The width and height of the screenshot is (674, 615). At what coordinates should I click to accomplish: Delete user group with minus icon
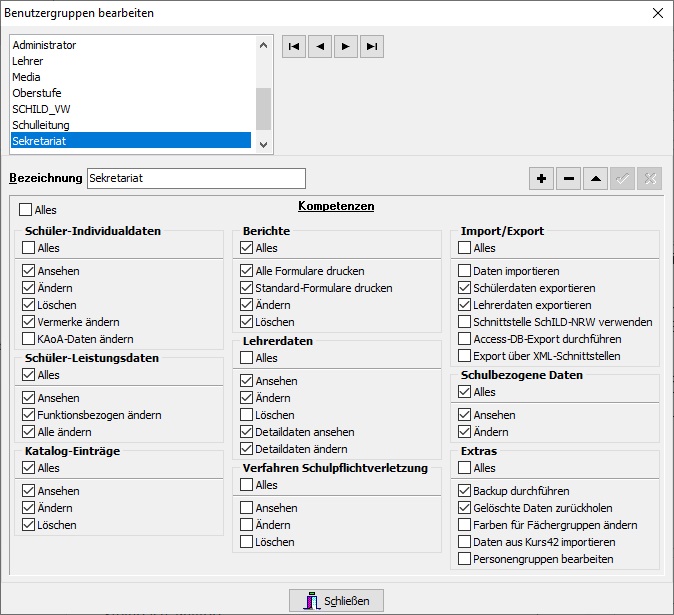pos(569,178)
